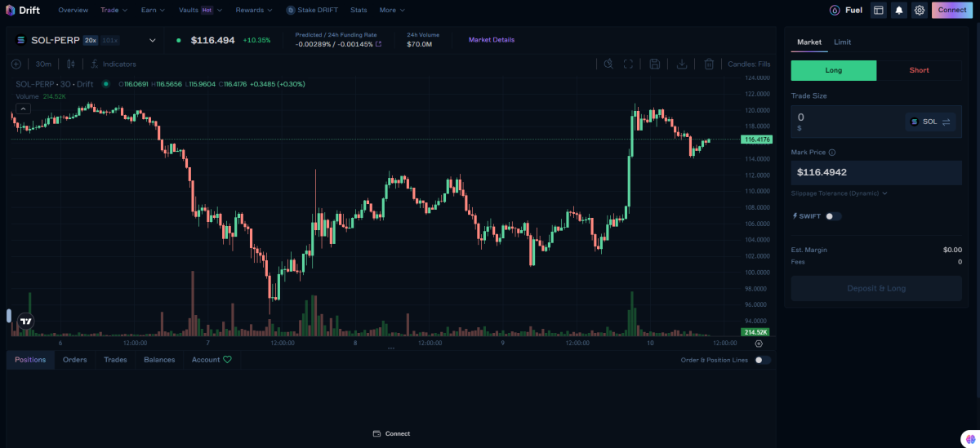This screenshot has width=980, height=448.
Task: Open SOL-PERP market selector chevron
Action: tap(152, 40)
